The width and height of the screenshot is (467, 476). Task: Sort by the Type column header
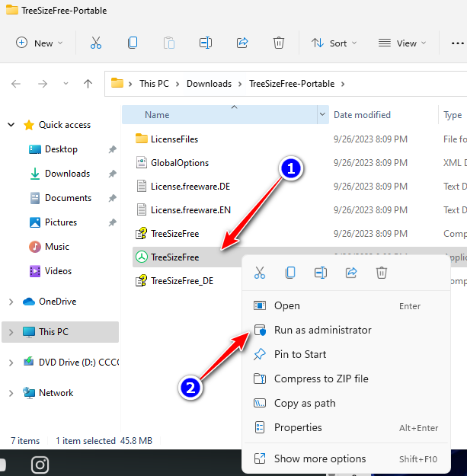point(453,115)
